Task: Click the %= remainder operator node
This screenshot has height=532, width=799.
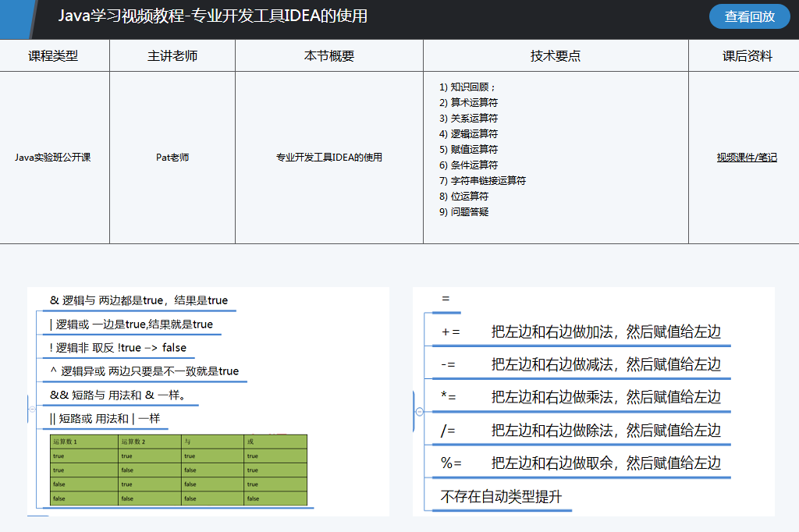Action: pos(581,463)
